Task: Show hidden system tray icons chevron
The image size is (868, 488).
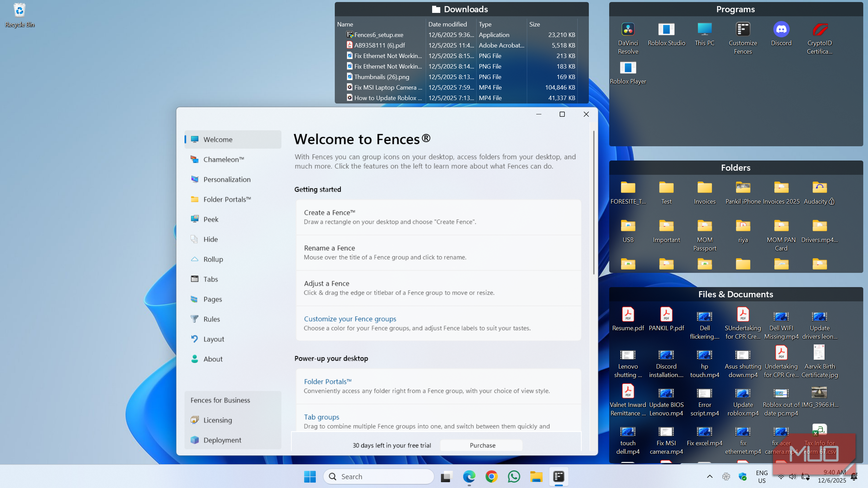Action: [x=710, y=476]
